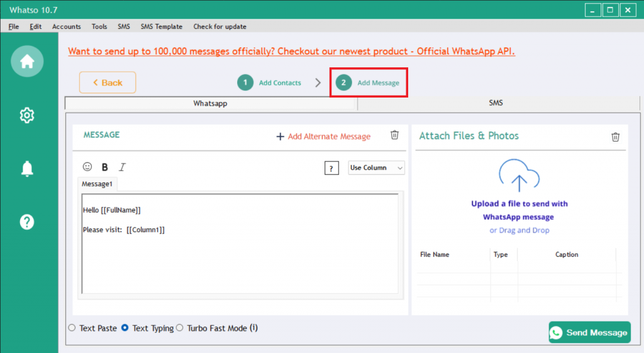644x353 pixels.
Task: Select the Text Paste radio button
Action: (72, 328)
